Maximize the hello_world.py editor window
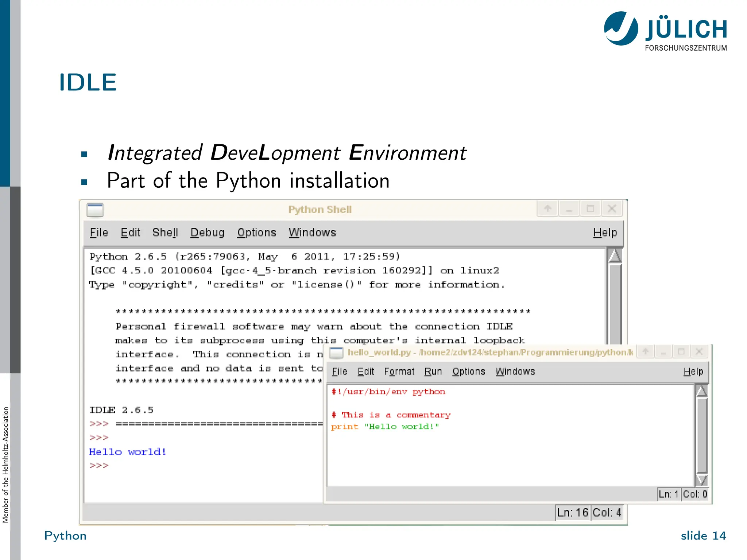This screenshot has width=747, height=560. tap(681, 351)
